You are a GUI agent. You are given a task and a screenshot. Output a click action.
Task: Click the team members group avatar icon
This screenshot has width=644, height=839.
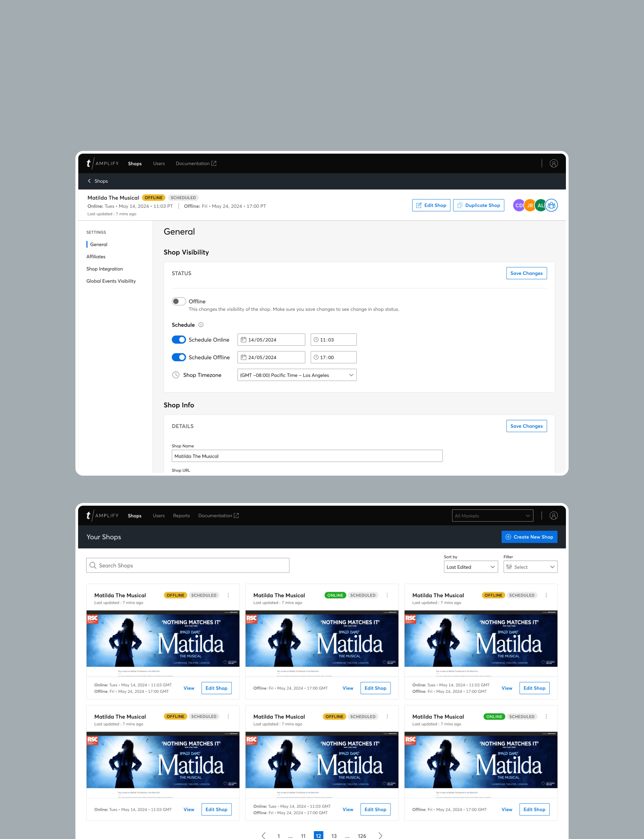tap(551, 205)
